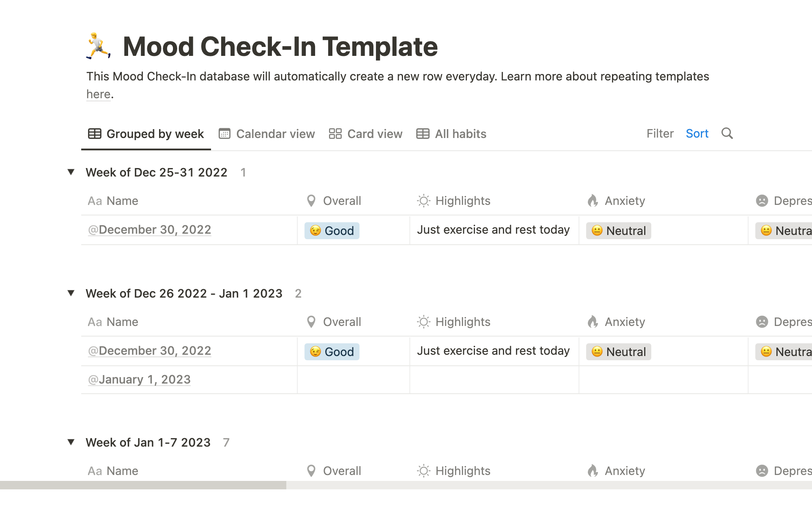Click the Depression sad face icon in second group
This screenshot has width=812, height=508.
point(762,322)
